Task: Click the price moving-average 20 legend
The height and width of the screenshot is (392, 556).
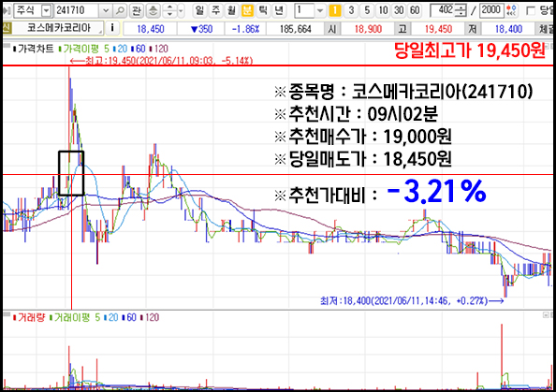Action: pyautogui.click(x=121, y=49)
